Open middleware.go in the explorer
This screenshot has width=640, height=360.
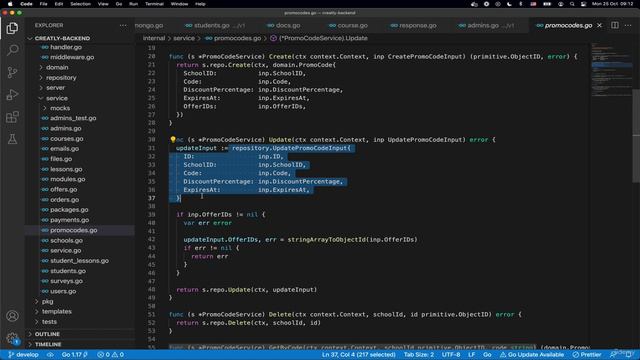[x=80, y=57]
